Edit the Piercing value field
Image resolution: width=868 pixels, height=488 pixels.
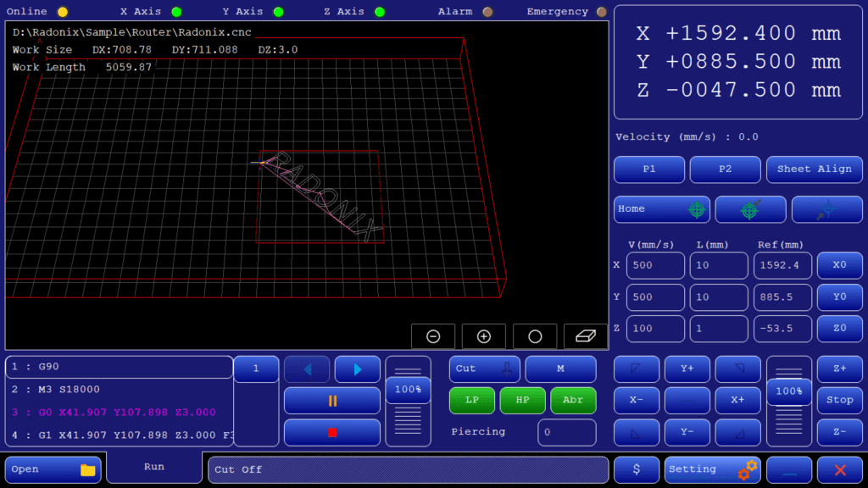pos(567,432)
